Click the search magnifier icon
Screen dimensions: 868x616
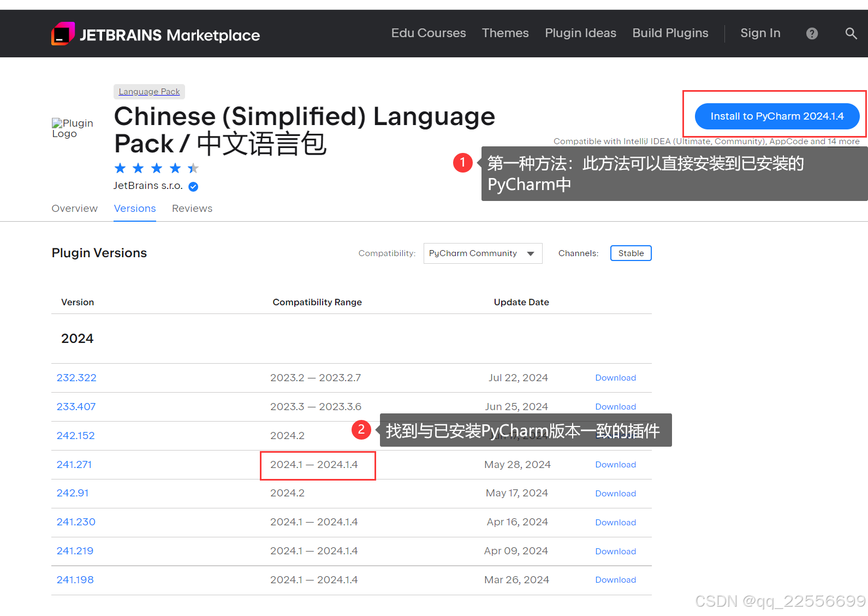click(x=851, y=33)
